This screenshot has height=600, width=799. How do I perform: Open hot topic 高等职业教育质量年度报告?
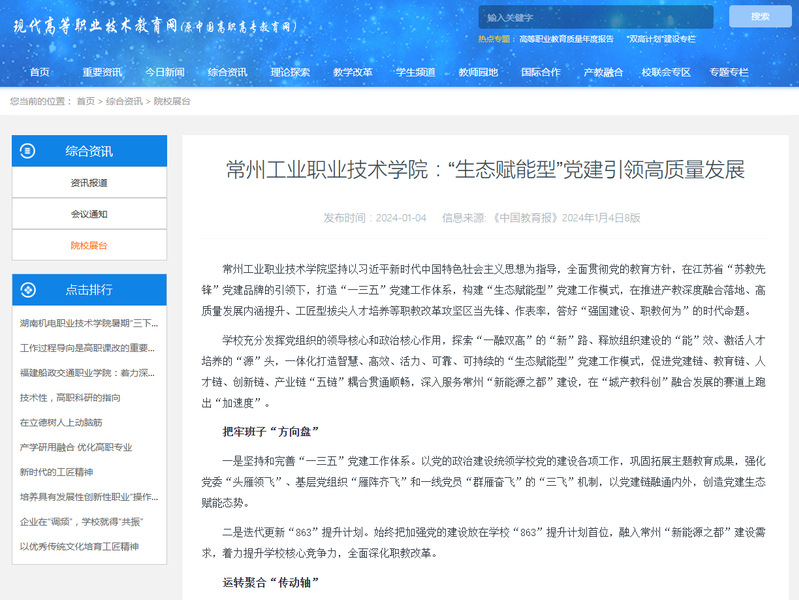[565, 38]
